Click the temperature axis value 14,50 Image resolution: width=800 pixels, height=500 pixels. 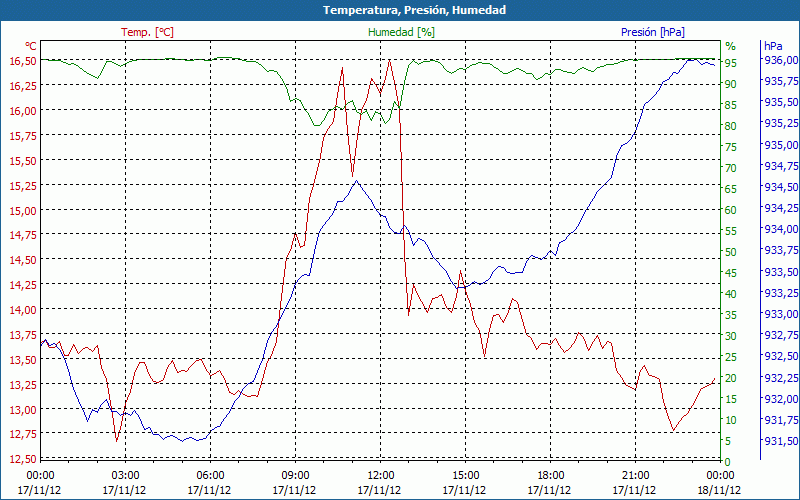click(23, 260)
